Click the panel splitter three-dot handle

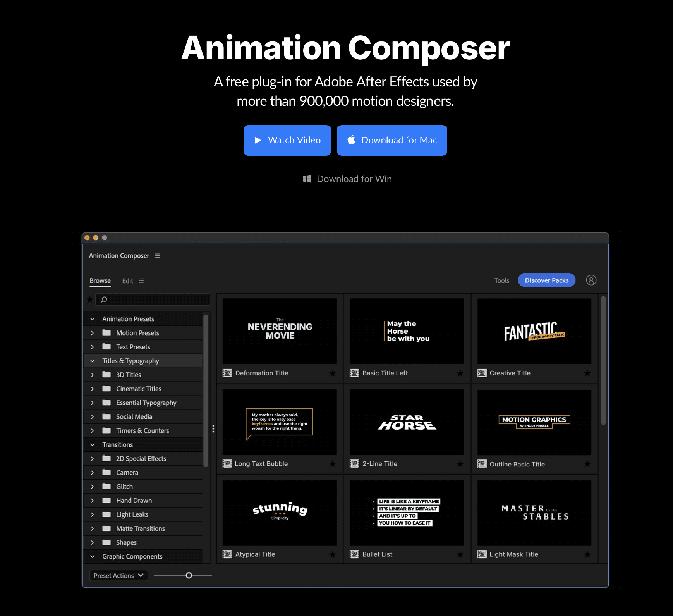click(213, 429)
